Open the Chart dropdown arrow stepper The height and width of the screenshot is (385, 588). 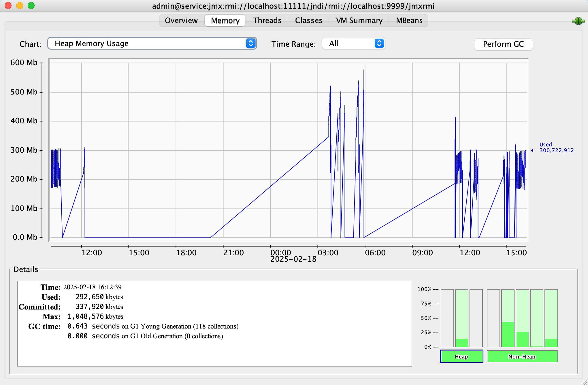point(251,44)
